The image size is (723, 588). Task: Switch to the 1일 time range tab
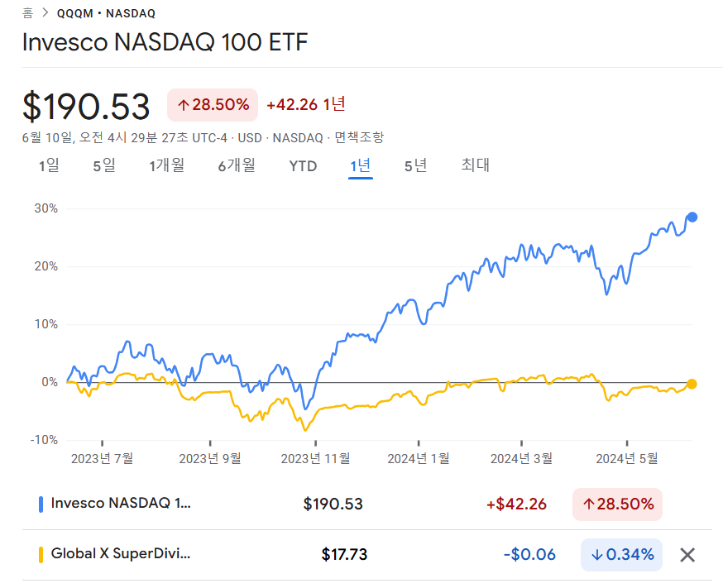coord(49,165)
